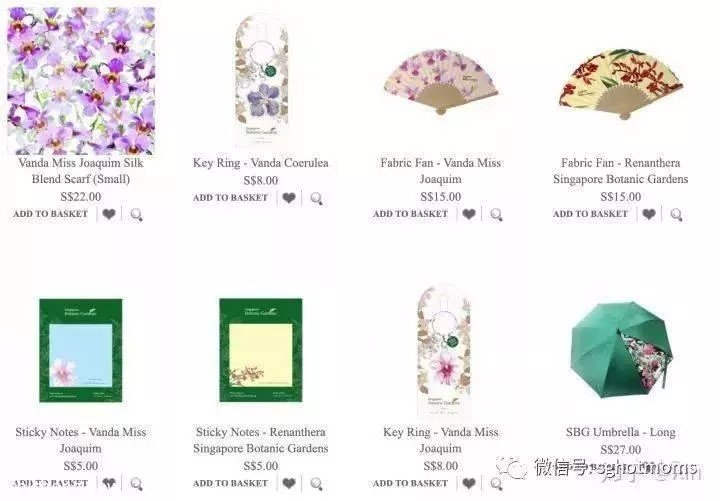Add Key Ring Vanda Coerulea to basket

[x=231, y=198]
